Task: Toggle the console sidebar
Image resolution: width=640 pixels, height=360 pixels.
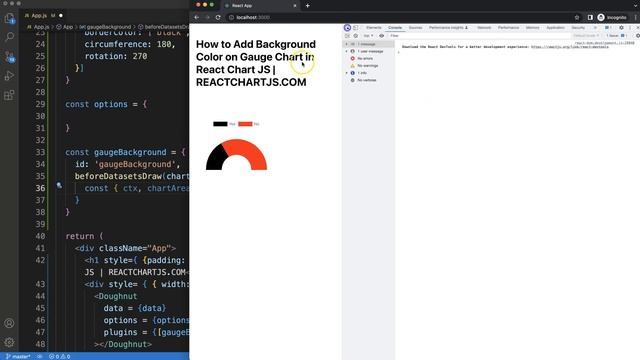Action: click(x=347, y=36)
